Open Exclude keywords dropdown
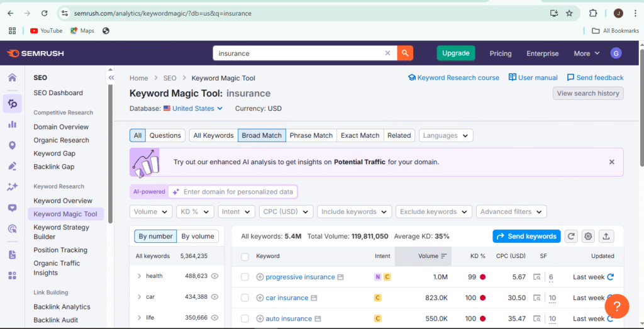Screen dimensions: 644x329 pyautogui.click(x=434, y=211)
